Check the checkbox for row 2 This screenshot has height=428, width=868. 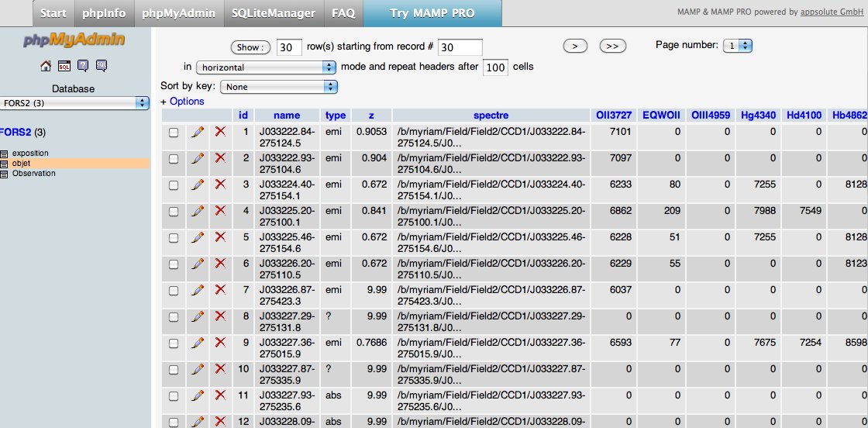tap(174, 159)
